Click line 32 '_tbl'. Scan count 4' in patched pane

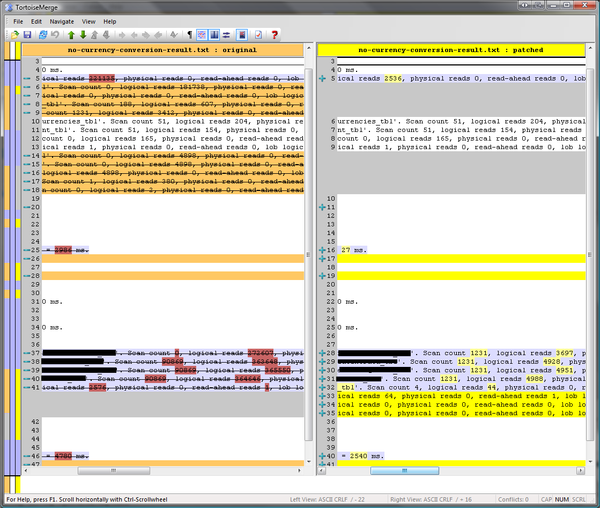[x=461, y=388]
